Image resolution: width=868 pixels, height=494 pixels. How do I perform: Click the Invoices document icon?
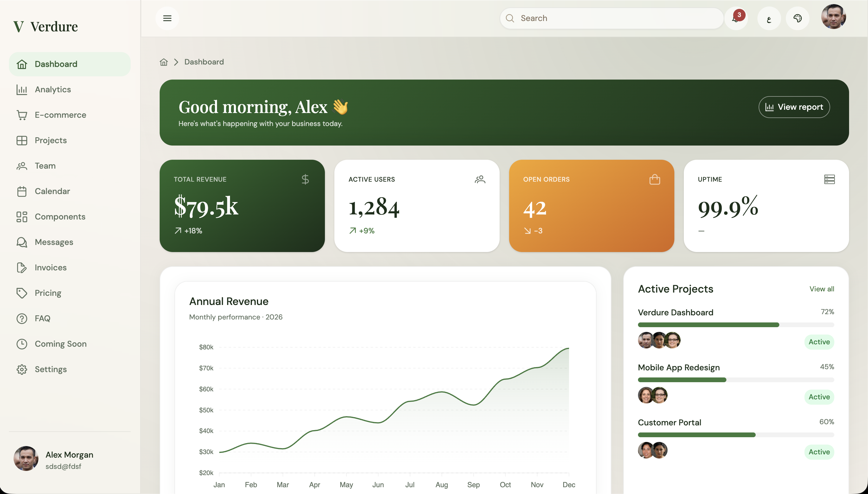[x=22, y=268]
